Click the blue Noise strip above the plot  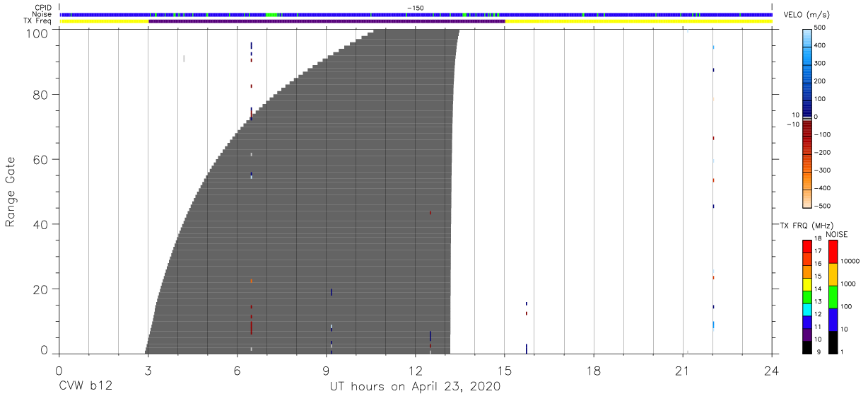click(x=416, y=14)
